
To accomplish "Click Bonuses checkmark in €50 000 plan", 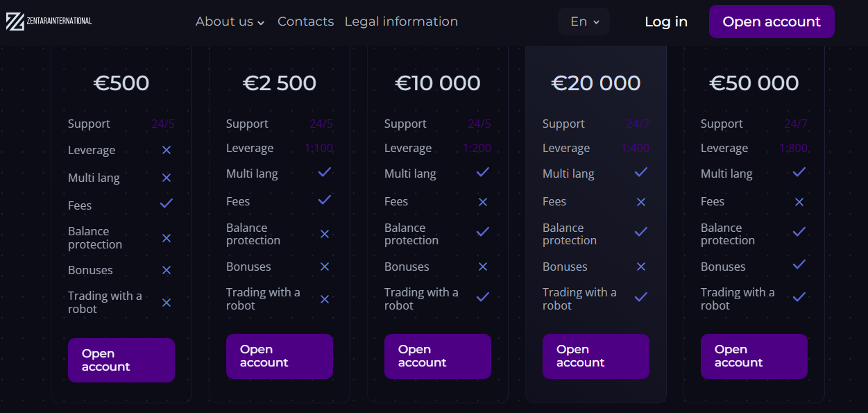I will (x=799, y=264).
